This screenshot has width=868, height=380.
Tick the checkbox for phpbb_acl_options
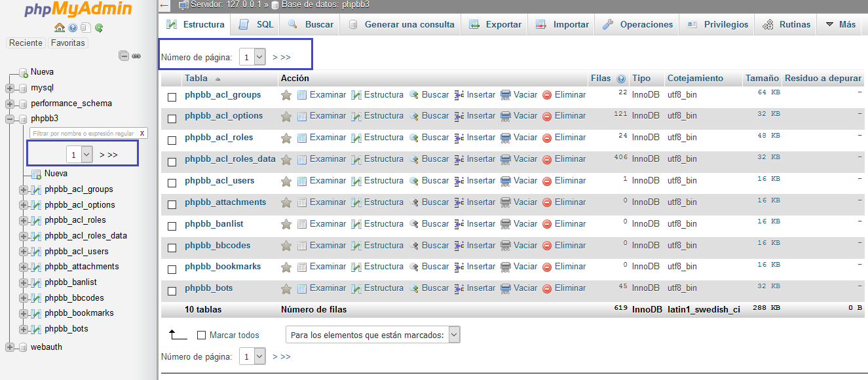pos(172,119)
